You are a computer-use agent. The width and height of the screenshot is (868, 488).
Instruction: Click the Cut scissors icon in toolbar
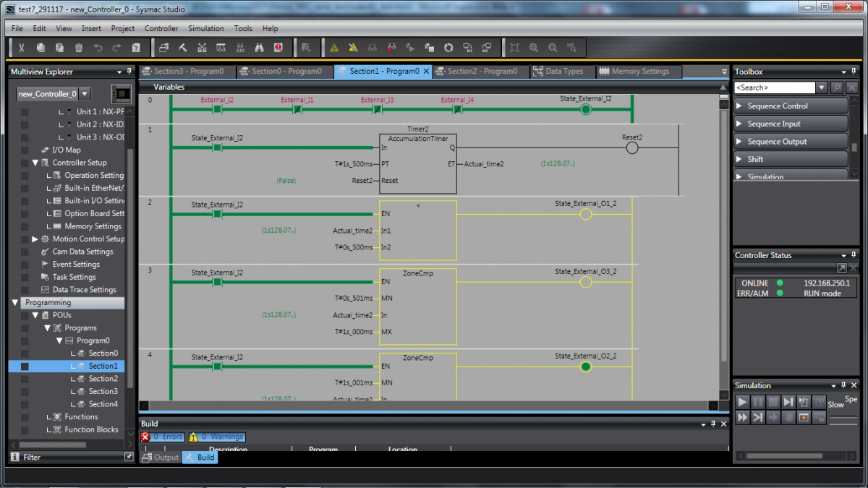pyautogui.click(x=22, y=48)
